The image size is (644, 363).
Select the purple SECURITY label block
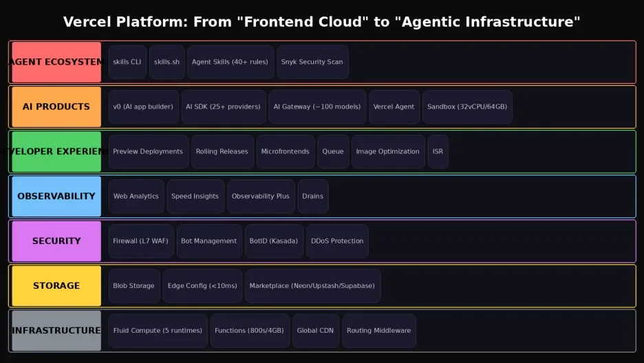[56, 241]
